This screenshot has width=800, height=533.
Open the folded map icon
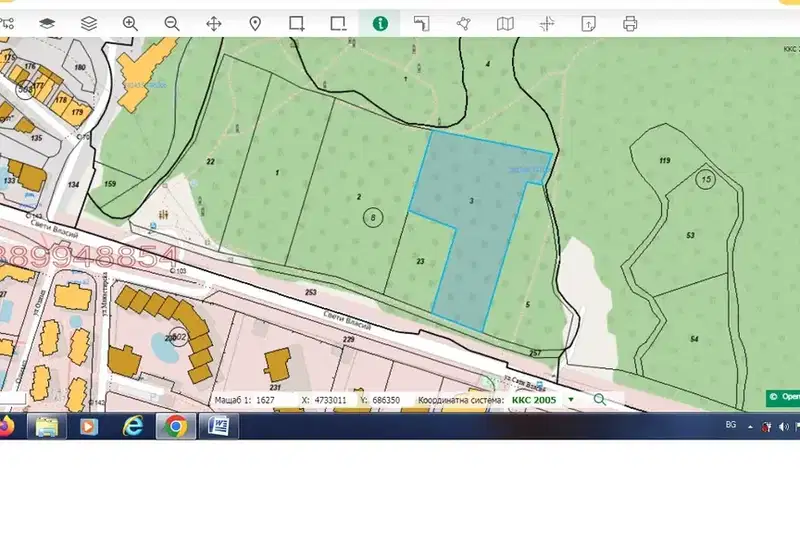pyautogui.click(x=505, y=23)
